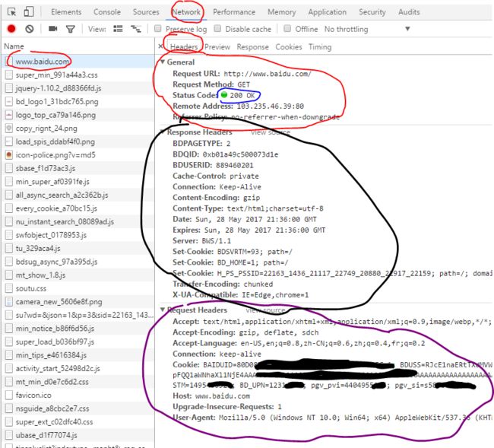Clear the network log
The image size is (494, 448).
pos(30,29)
